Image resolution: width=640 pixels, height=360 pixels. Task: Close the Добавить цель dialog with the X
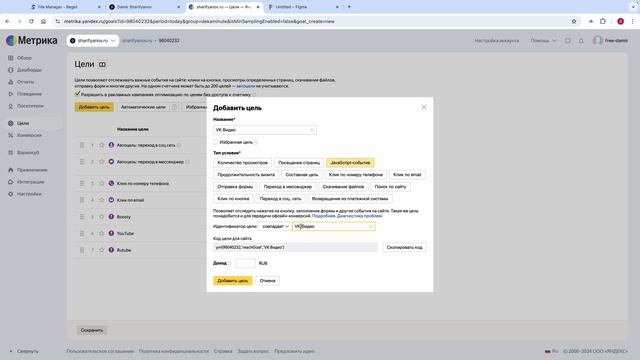[x=424, y=107]
